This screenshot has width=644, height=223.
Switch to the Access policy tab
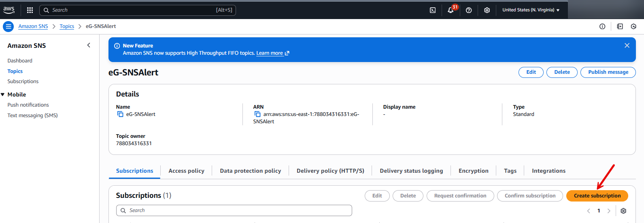[x=186, y=171]
